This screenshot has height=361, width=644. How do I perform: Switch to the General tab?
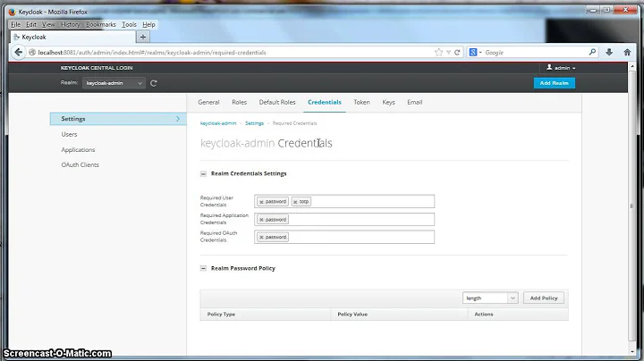point(208,102)
